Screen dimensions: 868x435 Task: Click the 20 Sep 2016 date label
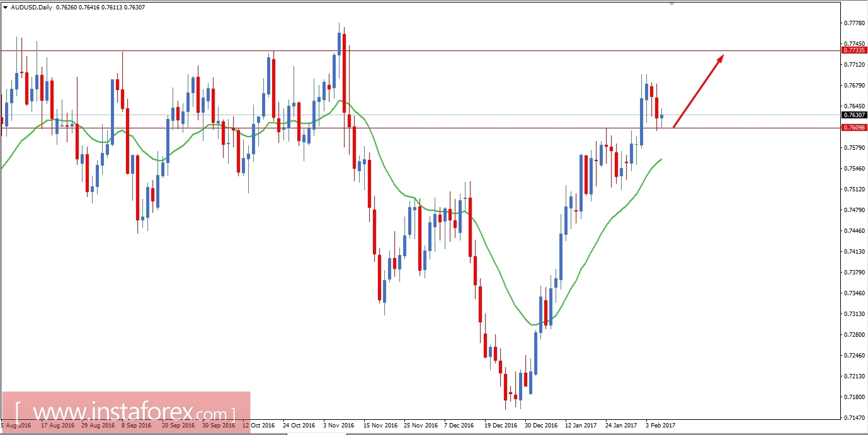click(x=178, y=425)
